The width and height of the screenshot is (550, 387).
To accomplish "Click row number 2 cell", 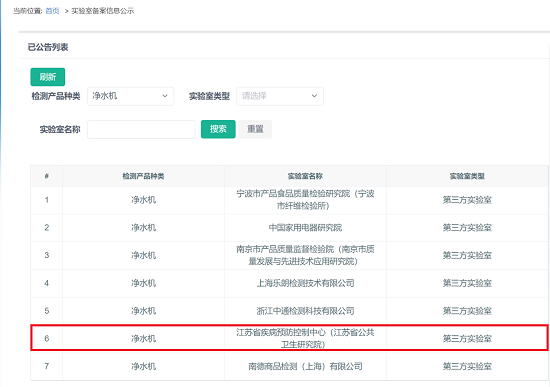I will tap(47, 228).
